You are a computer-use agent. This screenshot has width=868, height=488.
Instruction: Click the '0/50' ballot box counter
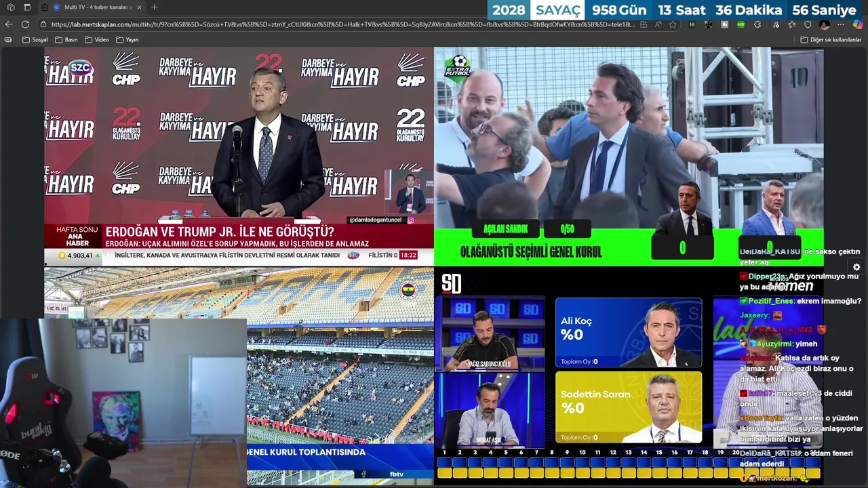[x=568, y=229]
